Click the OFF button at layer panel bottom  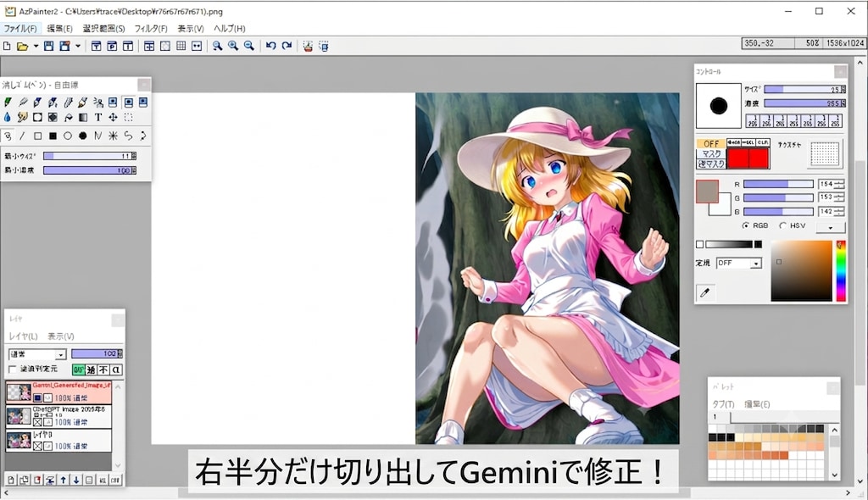point(115,480)
